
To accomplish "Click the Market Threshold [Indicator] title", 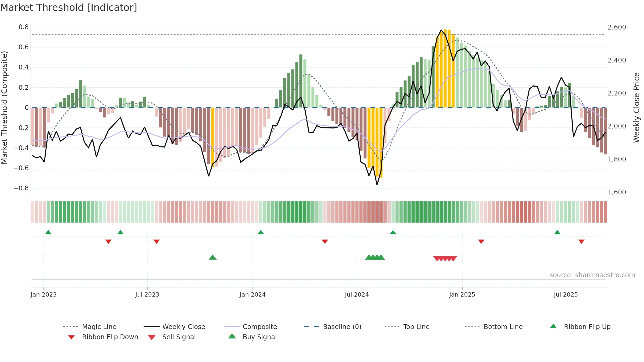I will tap(69, 8).
